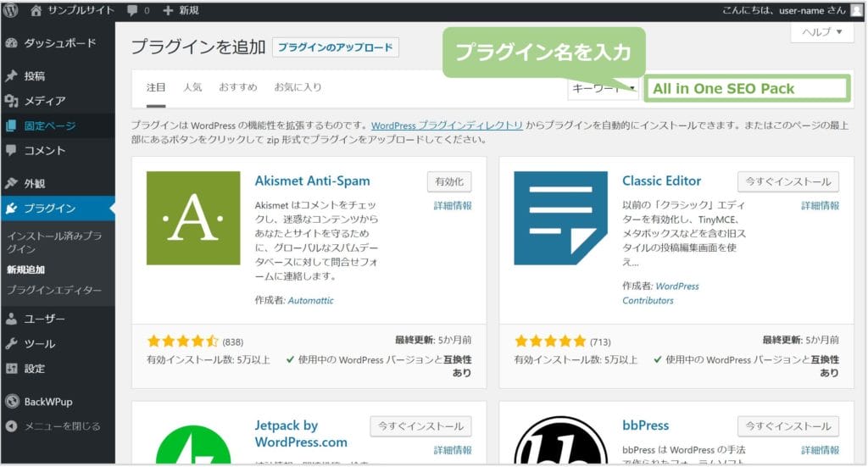Click the コメント speech bubble icon in sidebar
This screenshot has height=467, width=868.
coord(11,150)
